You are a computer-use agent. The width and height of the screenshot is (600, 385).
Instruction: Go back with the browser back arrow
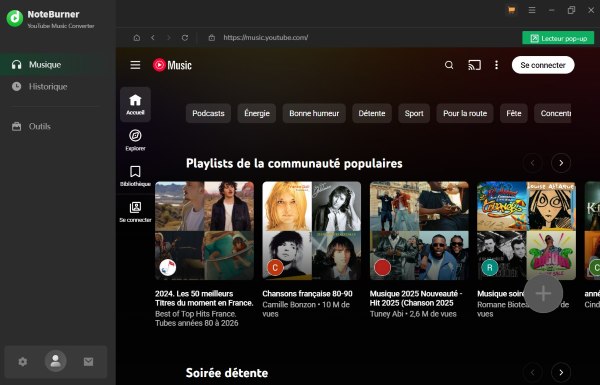(x=153, y=38)
